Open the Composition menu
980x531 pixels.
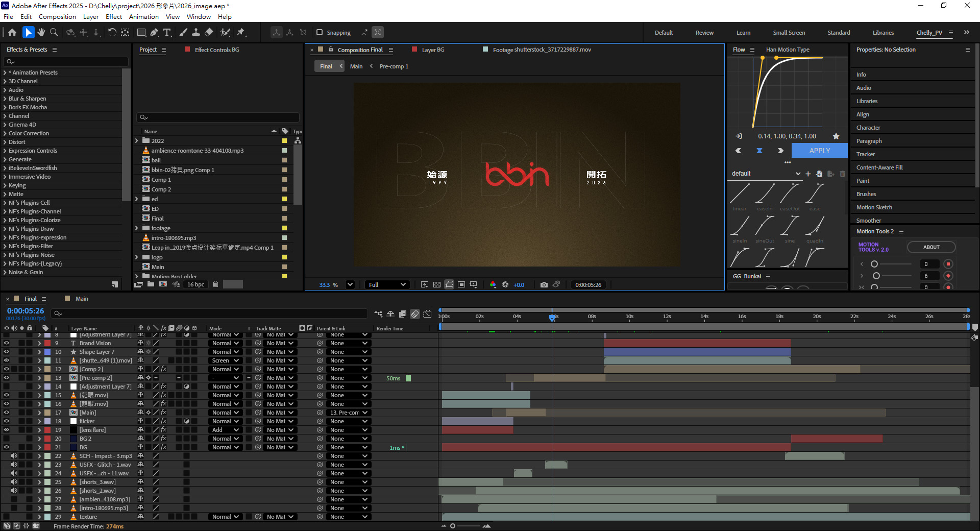coord(57,16)
